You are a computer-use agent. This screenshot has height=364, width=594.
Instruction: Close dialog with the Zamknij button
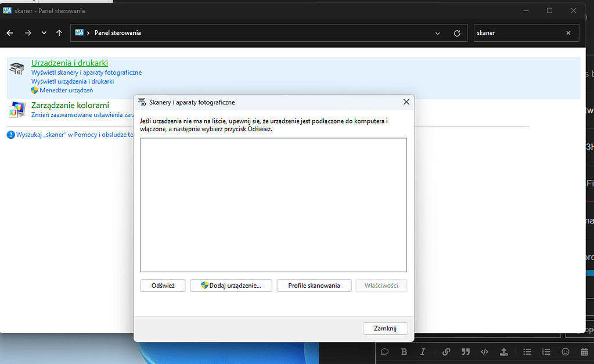pyautogui.click(x=385, y=328)
